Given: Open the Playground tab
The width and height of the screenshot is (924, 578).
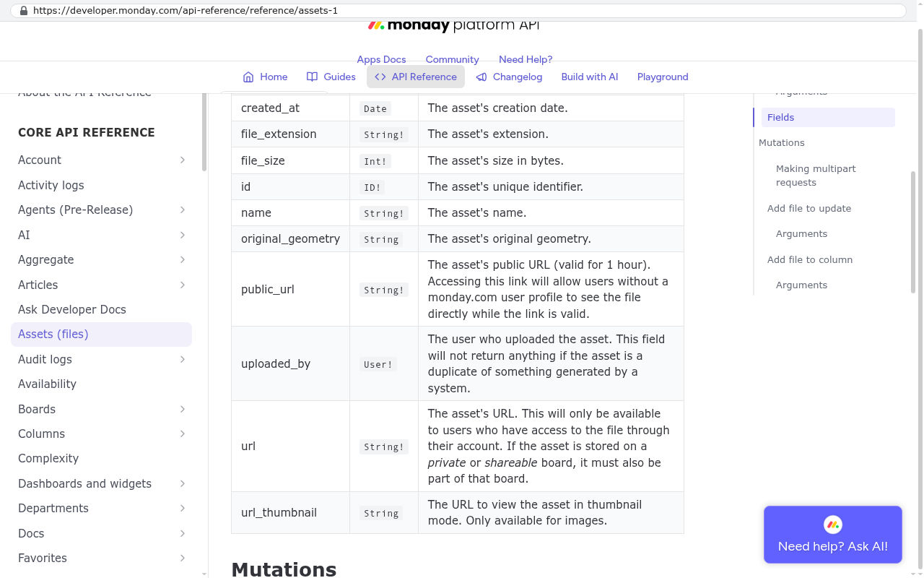Looking at the screenshot, I should (x=663, y=77).
